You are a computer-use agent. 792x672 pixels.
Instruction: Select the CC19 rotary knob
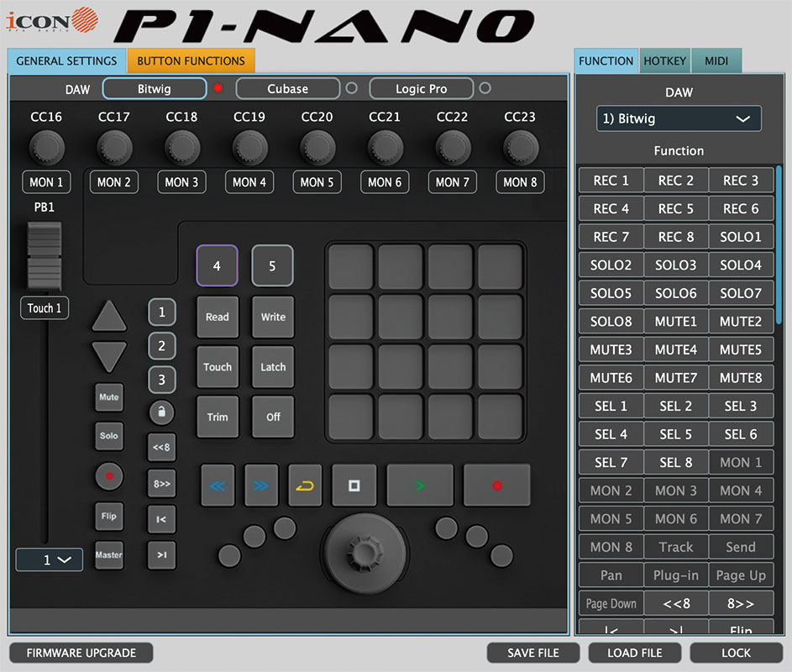250,148
